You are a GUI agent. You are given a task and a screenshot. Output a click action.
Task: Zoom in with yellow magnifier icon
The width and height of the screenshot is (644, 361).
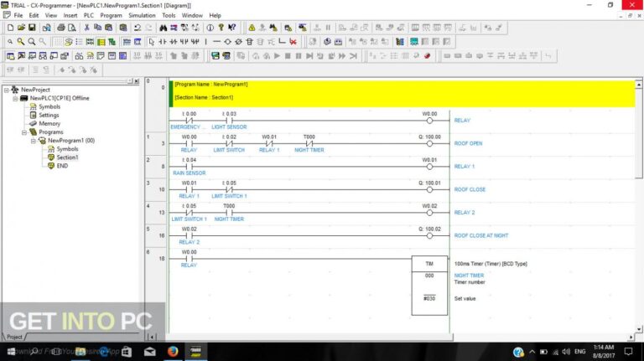(x=20, y=41)
